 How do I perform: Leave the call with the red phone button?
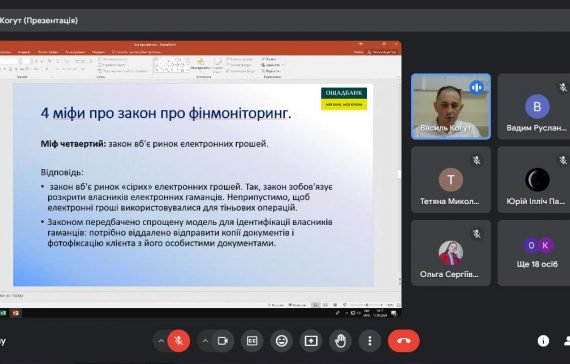404,341
